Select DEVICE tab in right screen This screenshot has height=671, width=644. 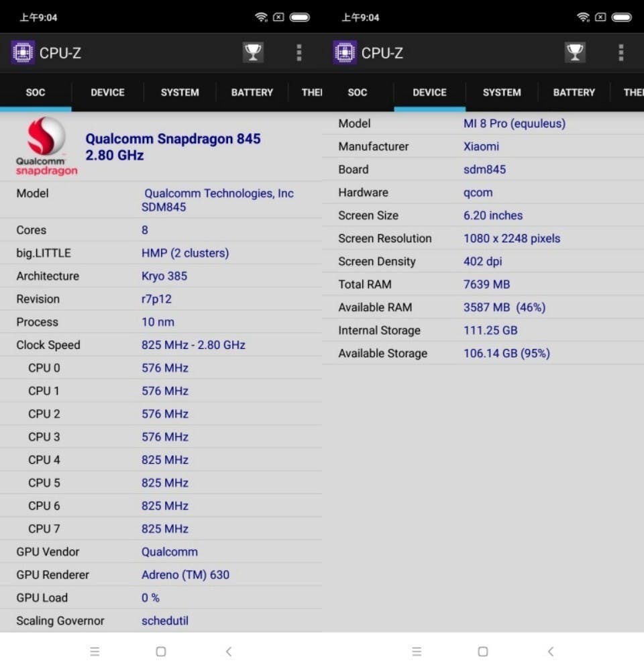tap(429, 93)
